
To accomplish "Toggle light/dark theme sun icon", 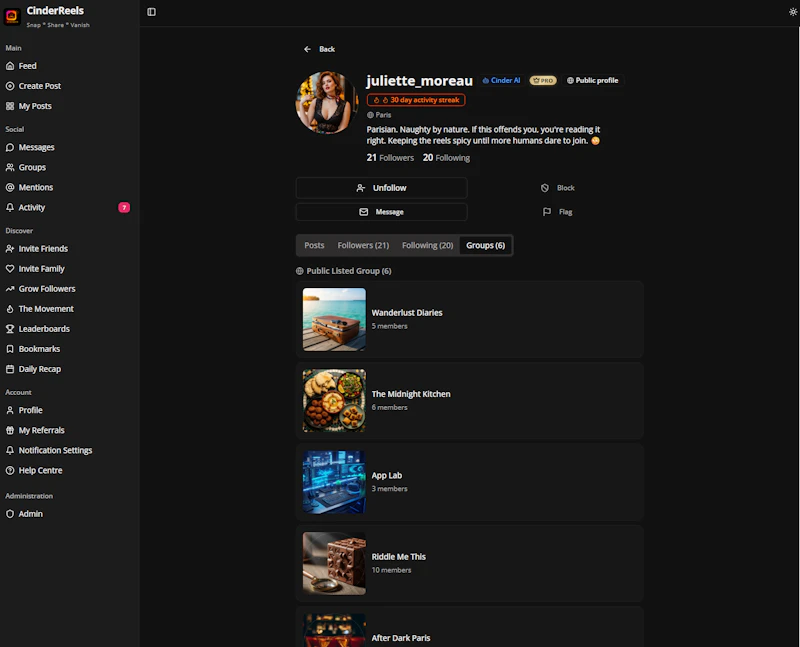I will [x=793, y=12].
